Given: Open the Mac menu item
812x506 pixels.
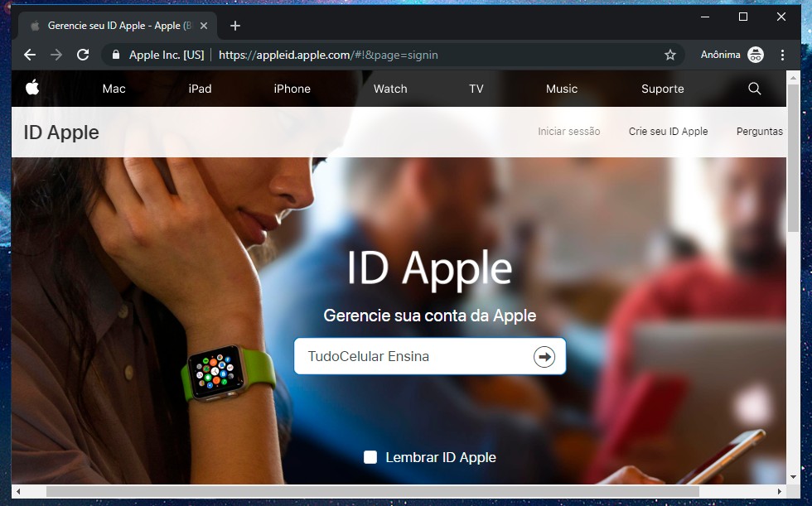Looking at the screenshot, I should [x=114, y=89].
